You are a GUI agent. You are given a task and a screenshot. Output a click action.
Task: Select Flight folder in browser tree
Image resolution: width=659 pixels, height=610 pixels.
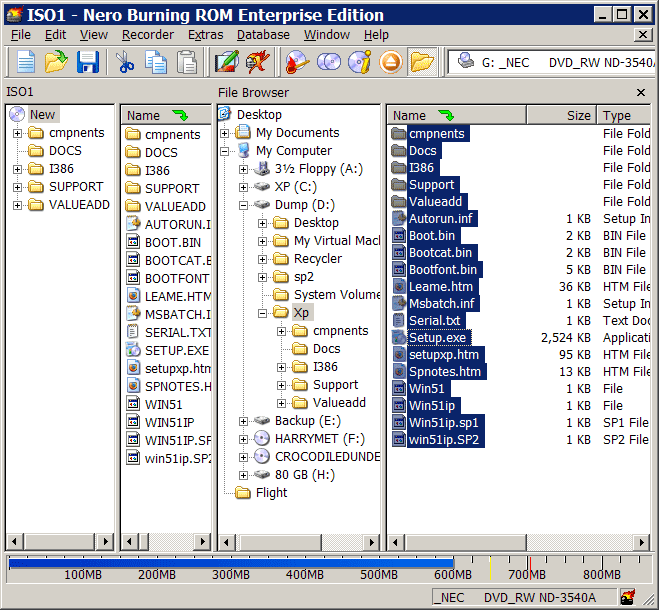(271, 493)
